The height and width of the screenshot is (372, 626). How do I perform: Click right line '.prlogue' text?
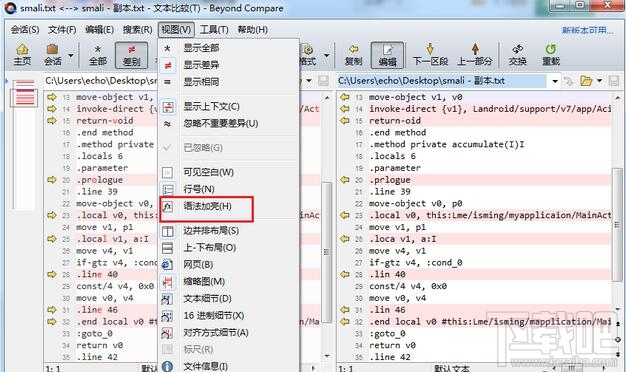pyautogui.click(x=390, y=180)
